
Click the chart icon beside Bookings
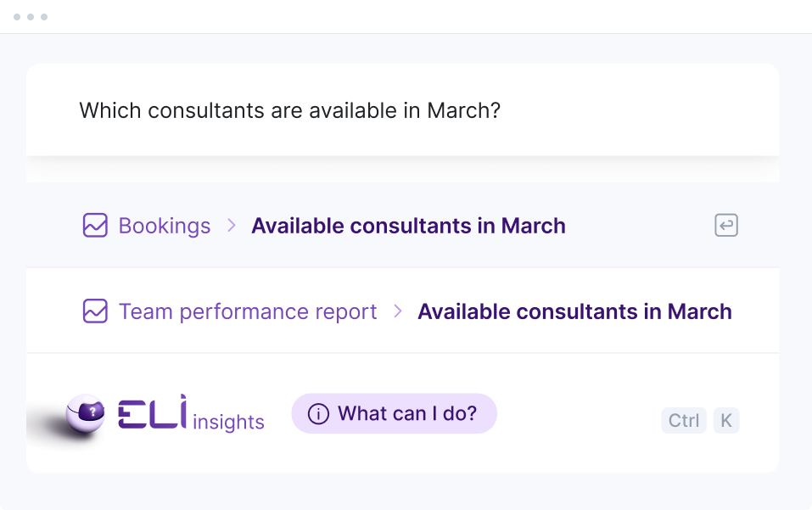pyautogui.click(x=95, y=226)
